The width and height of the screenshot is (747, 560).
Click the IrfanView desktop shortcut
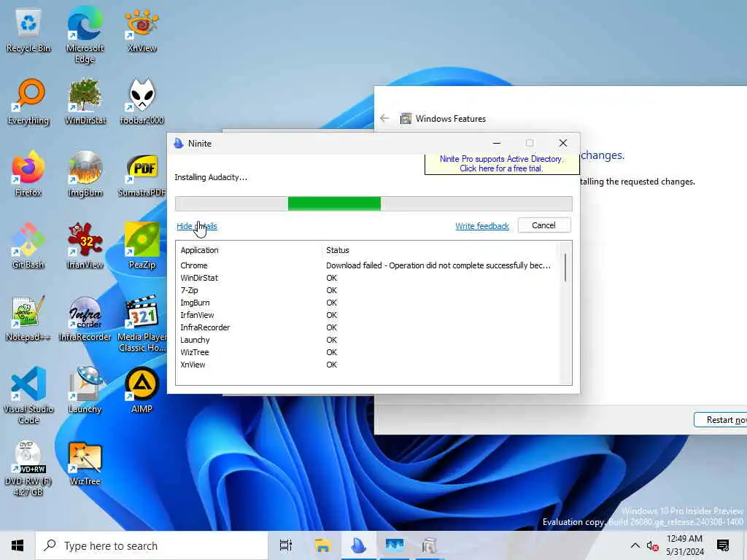85,246
